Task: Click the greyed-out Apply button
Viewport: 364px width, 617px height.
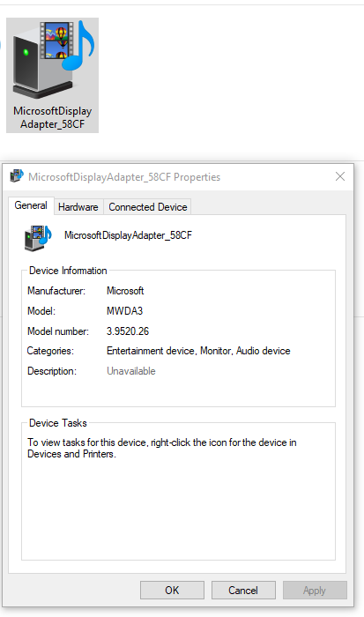Action: [x=315, y=591]
